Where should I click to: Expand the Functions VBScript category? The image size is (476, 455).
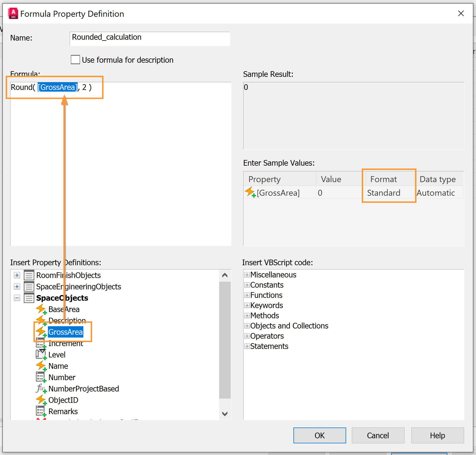[x=247, y=295]
